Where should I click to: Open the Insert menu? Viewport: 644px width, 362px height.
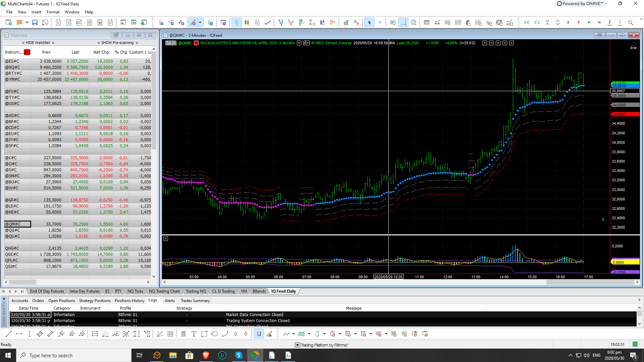(x=36, y=12)
